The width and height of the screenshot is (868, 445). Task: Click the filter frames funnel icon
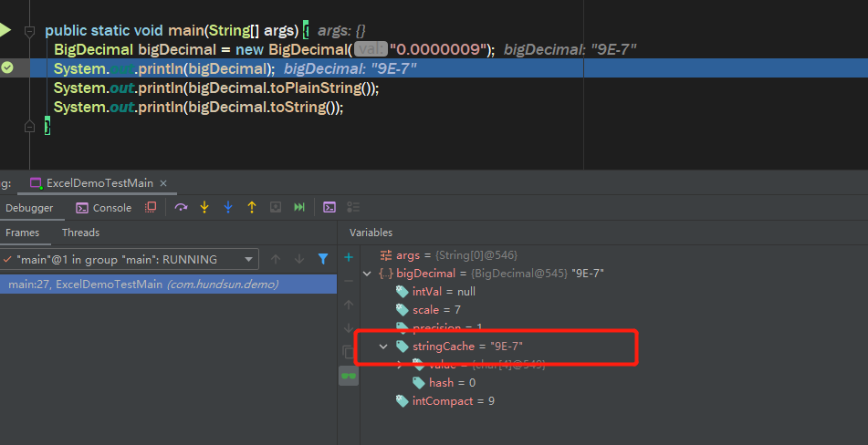(323, 259)
